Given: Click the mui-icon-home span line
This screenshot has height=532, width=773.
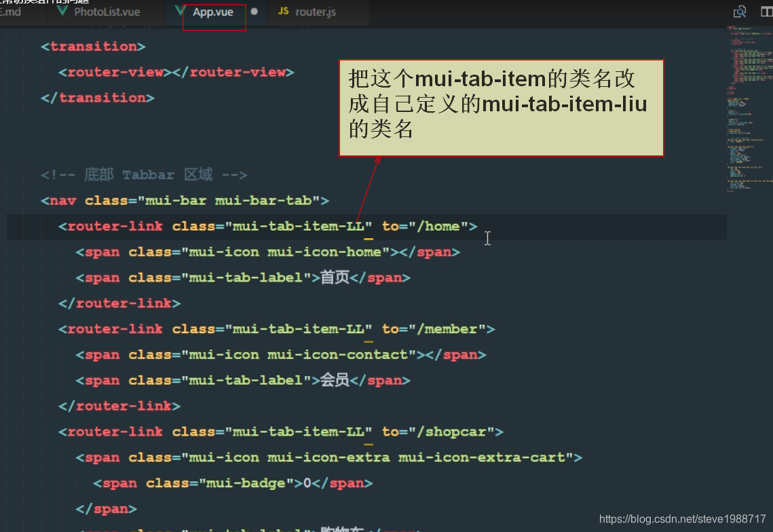Looking at the screenshot, I should [267, 252].
